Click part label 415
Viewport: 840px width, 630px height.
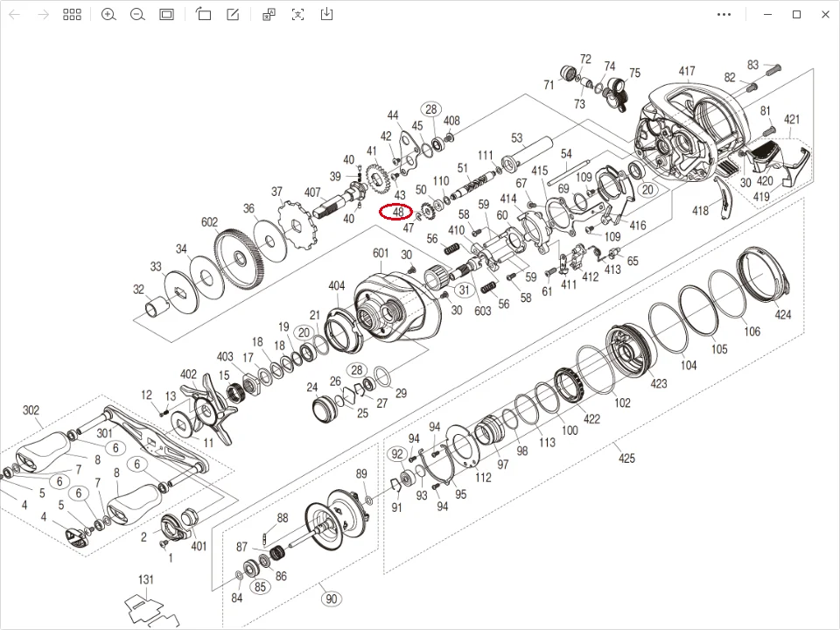click(540, 171)
